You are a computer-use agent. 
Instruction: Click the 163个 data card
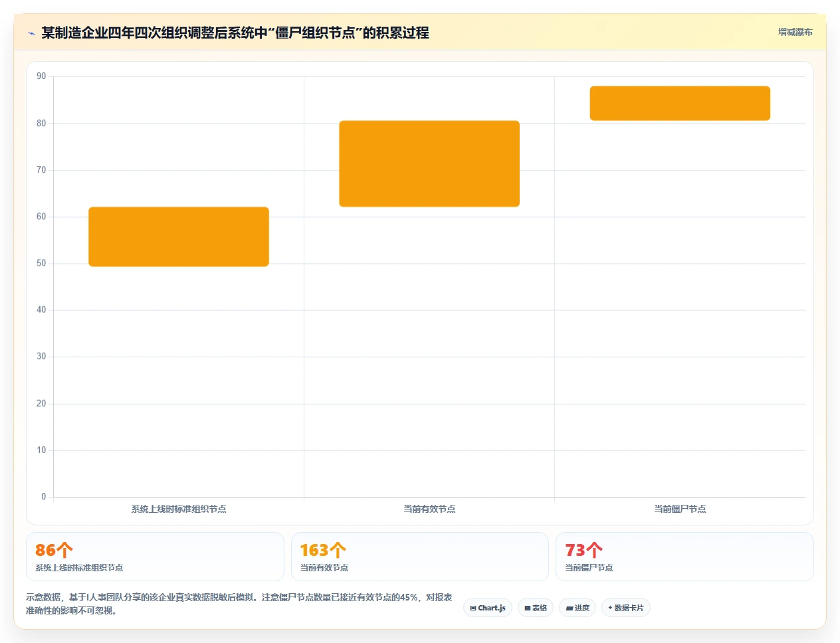pyautogui.click(x=420, y=557)
